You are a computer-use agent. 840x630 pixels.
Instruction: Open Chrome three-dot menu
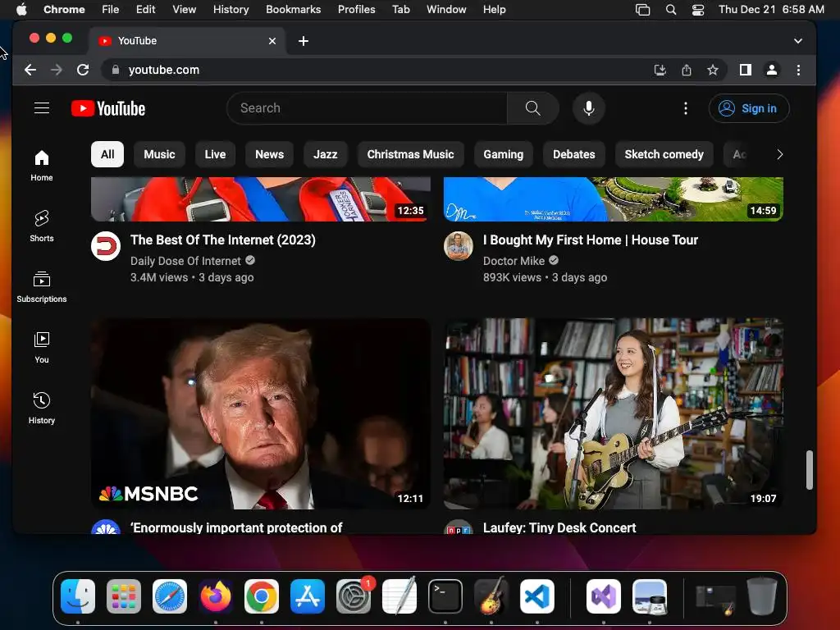click(798, 70)
